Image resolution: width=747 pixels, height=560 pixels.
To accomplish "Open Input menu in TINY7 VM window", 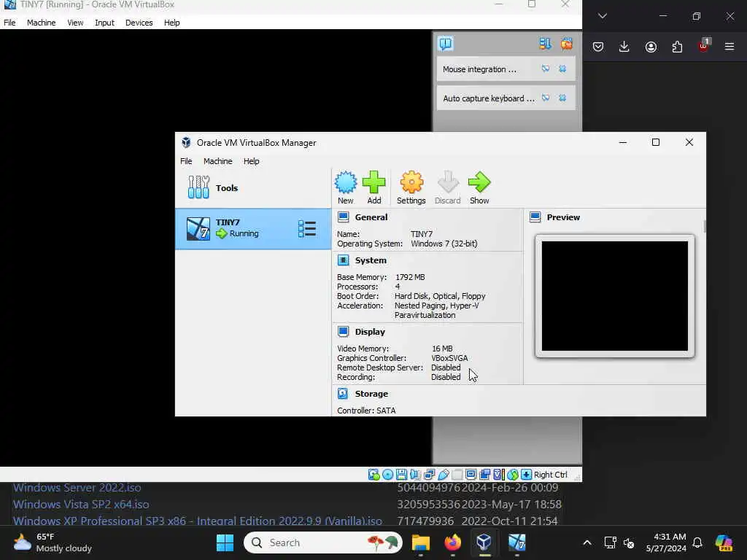I will pos(104,23).
